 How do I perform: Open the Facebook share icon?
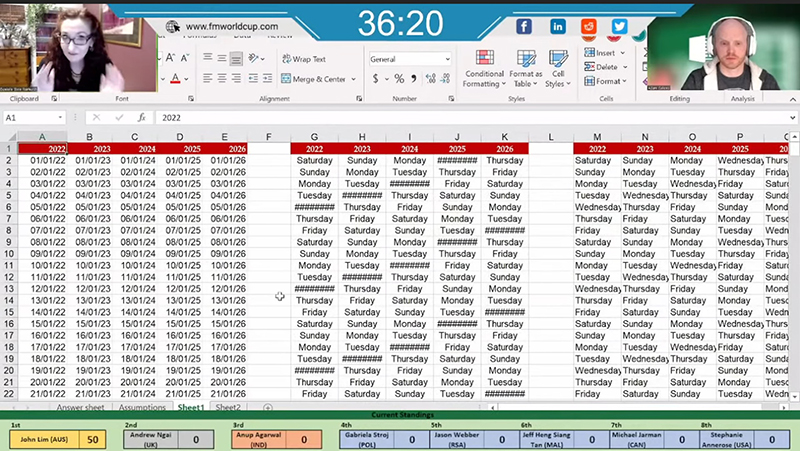524,26
